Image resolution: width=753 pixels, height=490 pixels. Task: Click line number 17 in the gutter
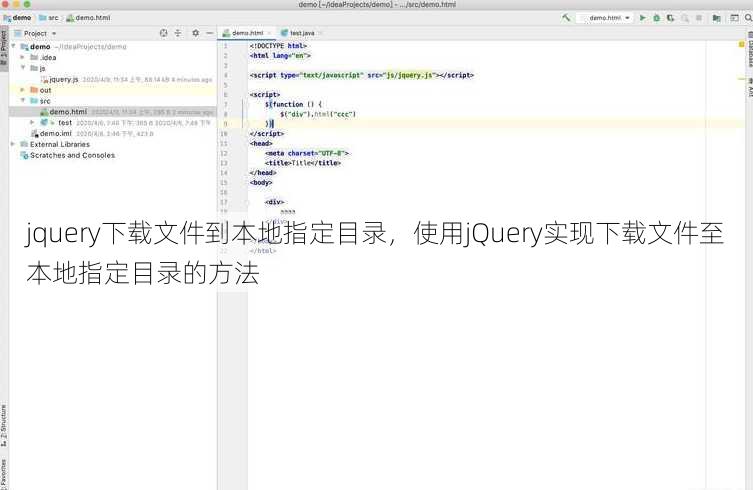pyautogui.click(x=224, y=202)
